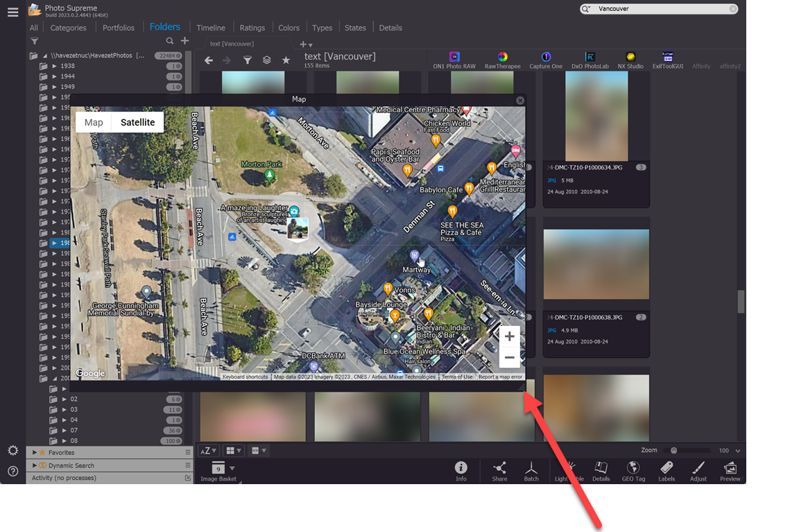Image resolution: width=808 pixels, height=532 pixels.
Task: Switch to Portfolios tab
Action: coord(119,28)
